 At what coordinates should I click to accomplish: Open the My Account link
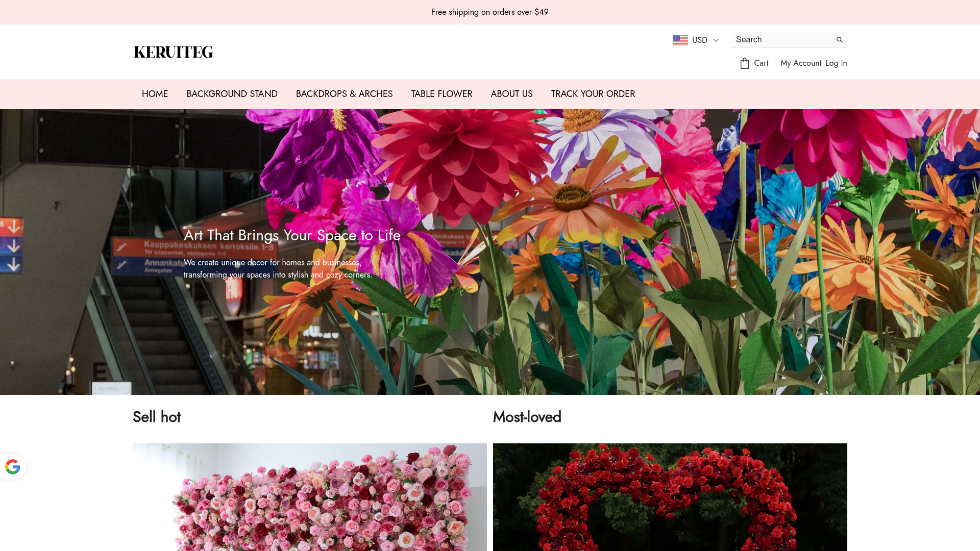[801, 63]
